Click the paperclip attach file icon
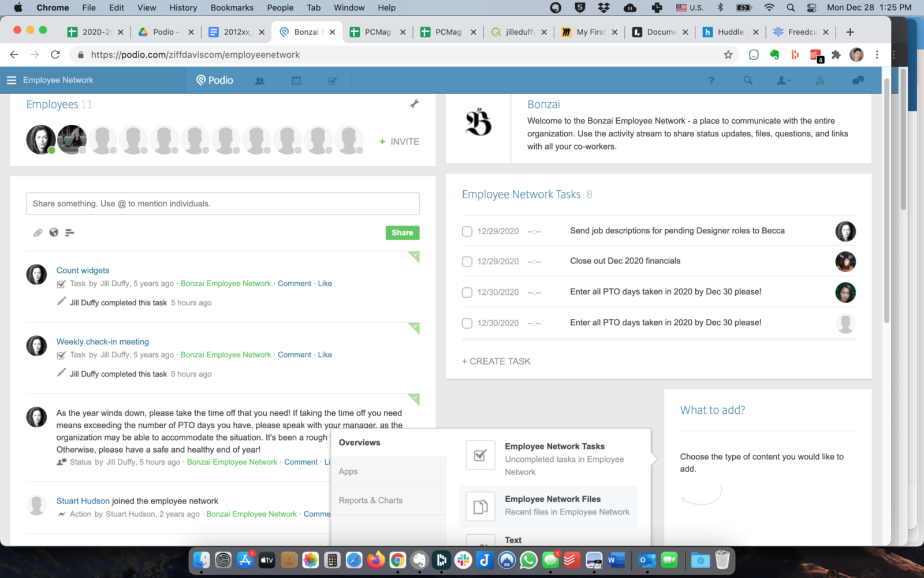This screenshot has width=924, height=578. click(x=38, y=233)
